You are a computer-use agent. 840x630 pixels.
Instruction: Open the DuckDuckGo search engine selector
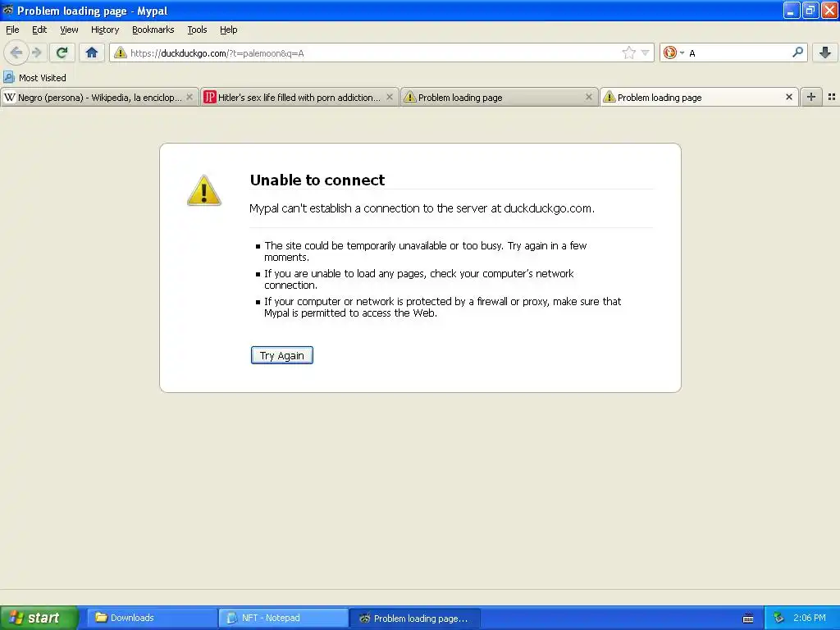click(x=673, y=52)
